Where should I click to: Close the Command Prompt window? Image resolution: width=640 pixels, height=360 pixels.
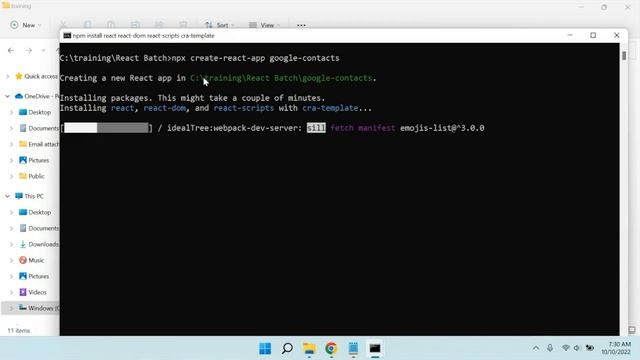(617, 36)
